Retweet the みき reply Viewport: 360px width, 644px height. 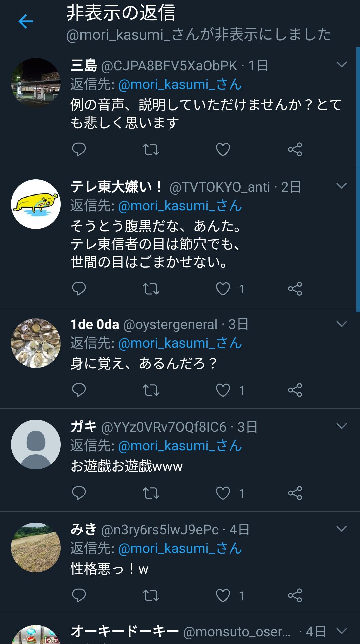151,595
